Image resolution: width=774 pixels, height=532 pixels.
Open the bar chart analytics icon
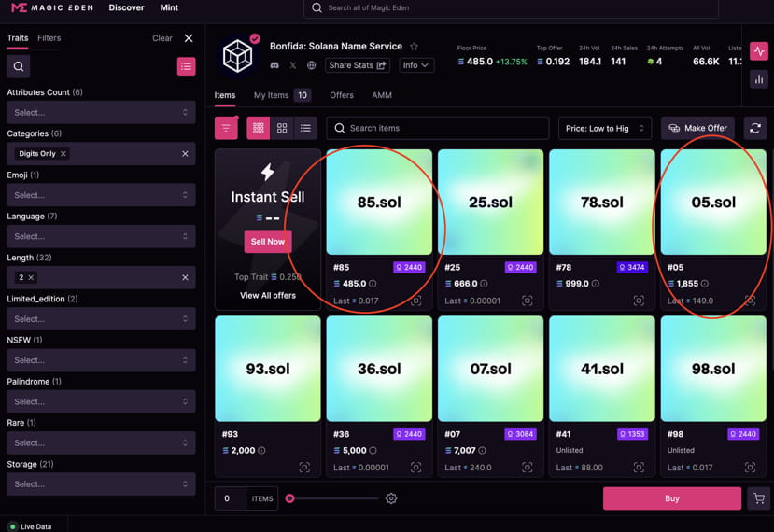pyautogui.click(x=759, y=79)
